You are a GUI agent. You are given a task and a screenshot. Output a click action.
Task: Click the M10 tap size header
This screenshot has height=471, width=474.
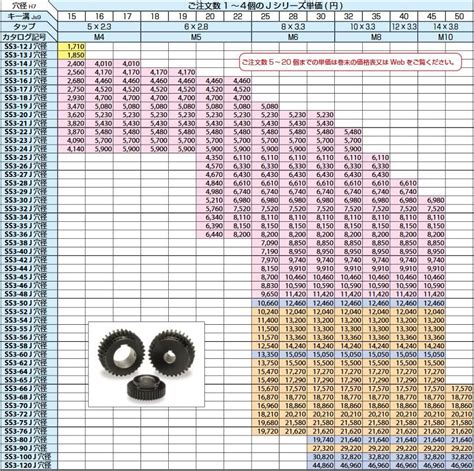coord(446,37)
